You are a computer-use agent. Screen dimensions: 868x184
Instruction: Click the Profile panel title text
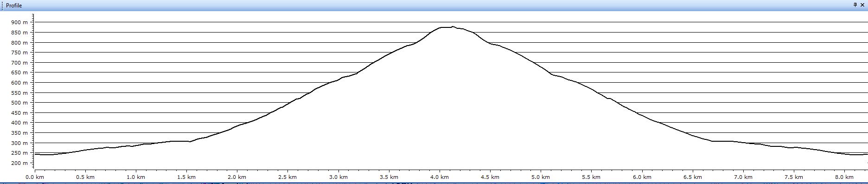point(14,6)
